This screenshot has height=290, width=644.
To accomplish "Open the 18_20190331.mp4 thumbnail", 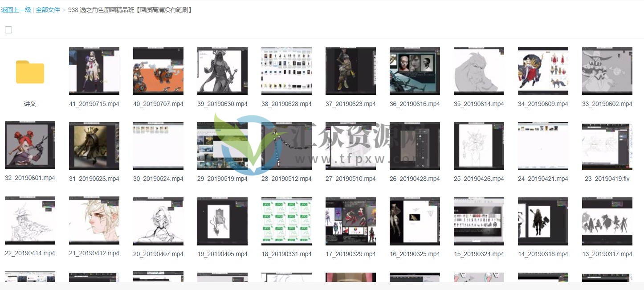I will pyautogui.click(x=286, y=221).
